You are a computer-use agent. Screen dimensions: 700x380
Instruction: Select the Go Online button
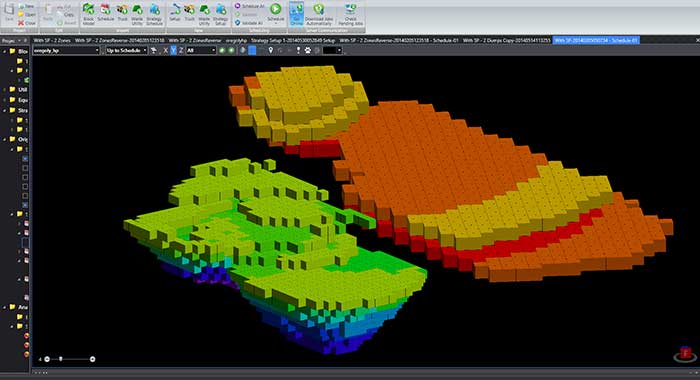296,14
